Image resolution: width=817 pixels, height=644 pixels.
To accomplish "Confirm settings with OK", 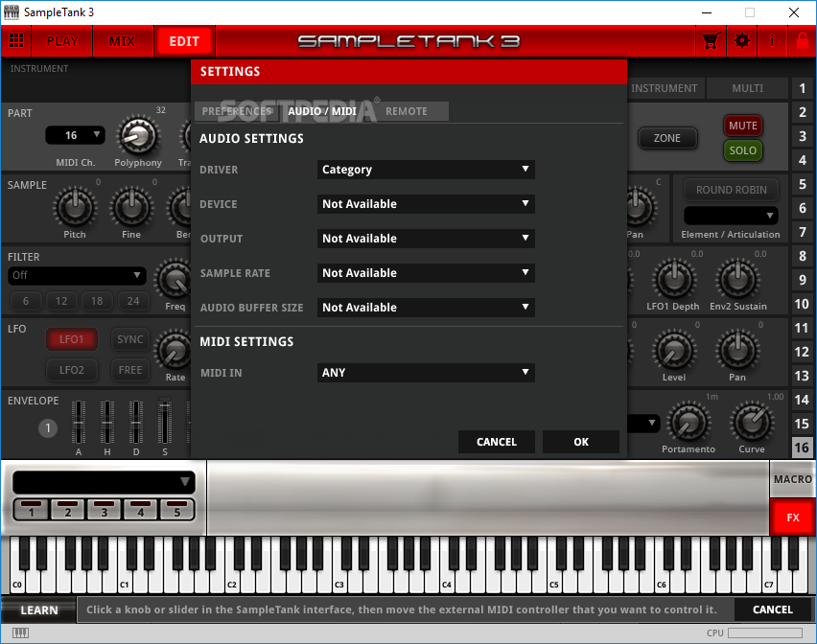I will pyautogui.click(x=581, y=442).
